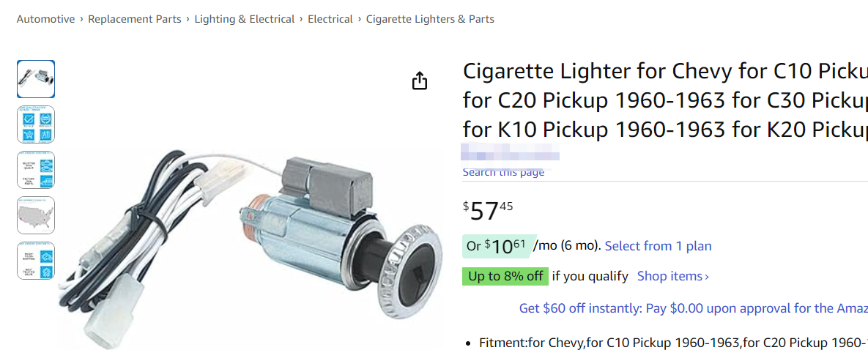Open Cigarette Lighters & Parts category
This screenshot has height=350, width=868.
(x=430, y=19)
